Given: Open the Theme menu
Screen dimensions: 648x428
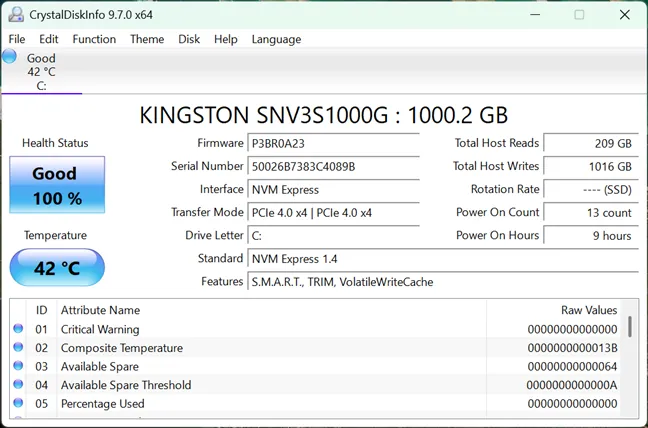Looking at the screenshot, I should click(147, 39).
